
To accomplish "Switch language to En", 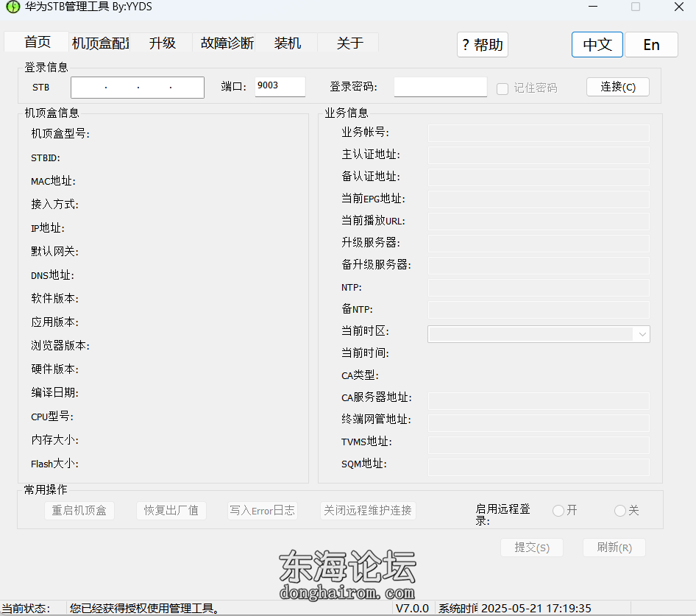I will (x=651, y=44).
